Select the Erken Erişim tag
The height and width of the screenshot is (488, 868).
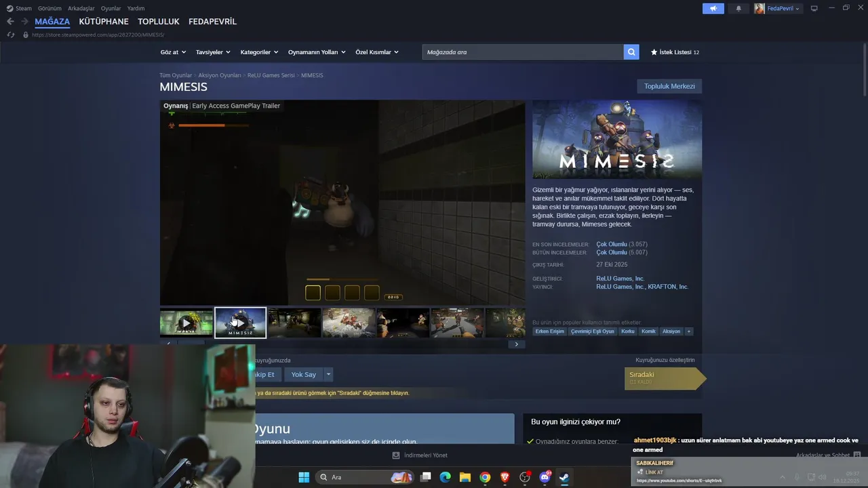[549, 331]
